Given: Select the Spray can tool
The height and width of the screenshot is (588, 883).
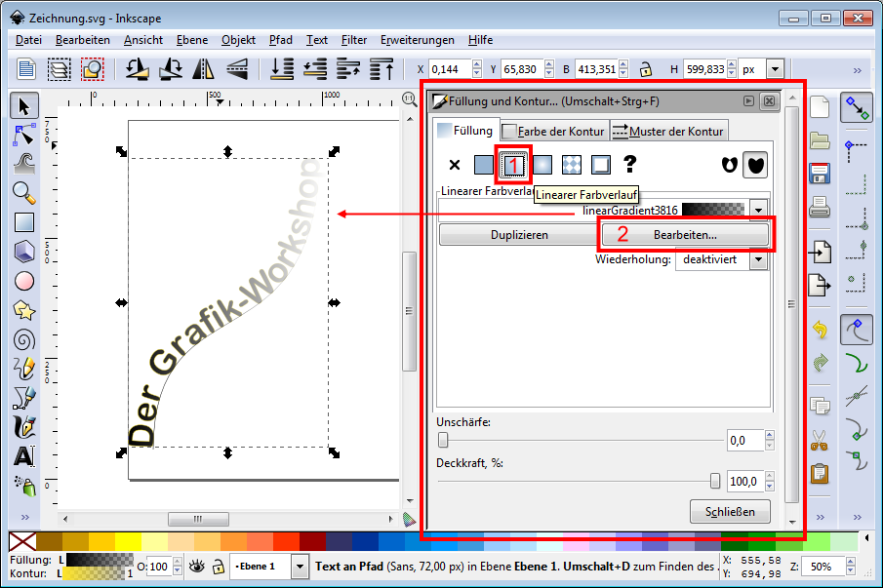Looking at the screenshot, I should pos(23,486).
